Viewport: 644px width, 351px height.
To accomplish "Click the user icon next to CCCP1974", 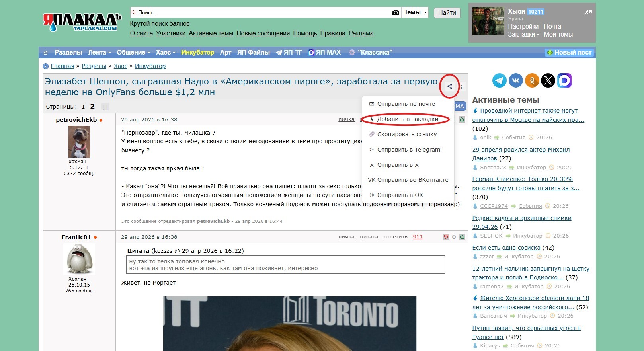I will (x=475, y=206).
